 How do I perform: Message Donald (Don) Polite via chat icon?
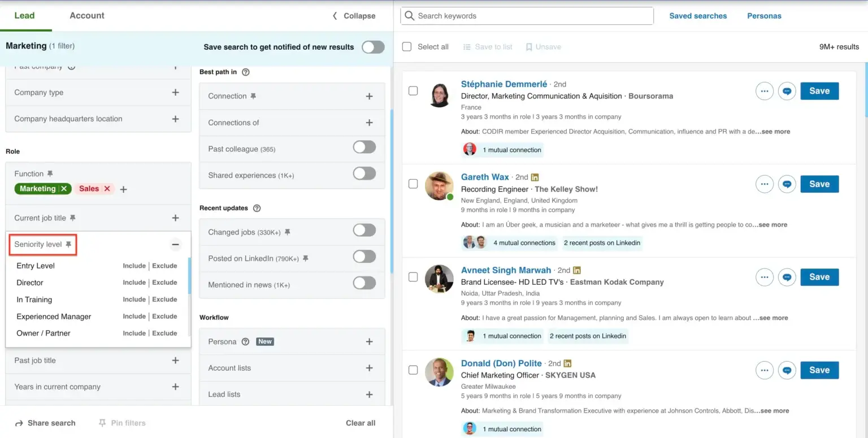click(x=787, y=370)
